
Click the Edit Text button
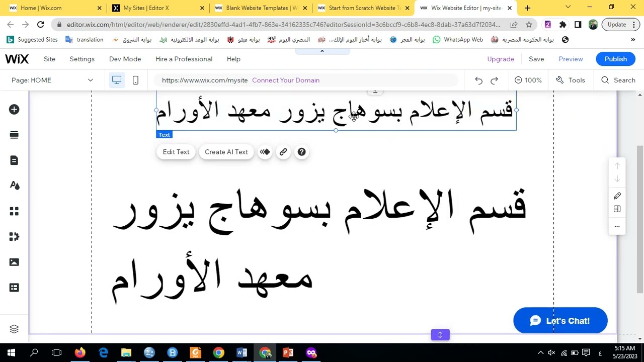pyautogui.click(x=176, y=152)
